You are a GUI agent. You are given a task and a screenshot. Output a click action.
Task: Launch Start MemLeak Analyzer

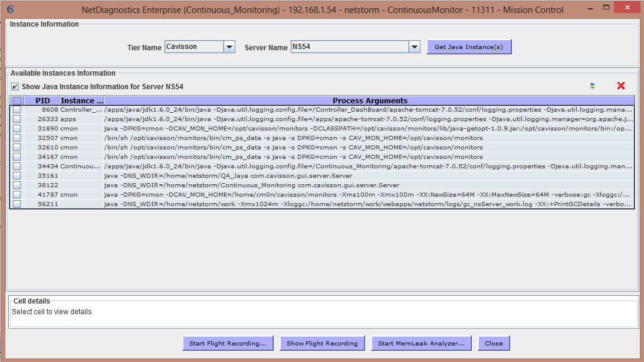pos(422,344)
